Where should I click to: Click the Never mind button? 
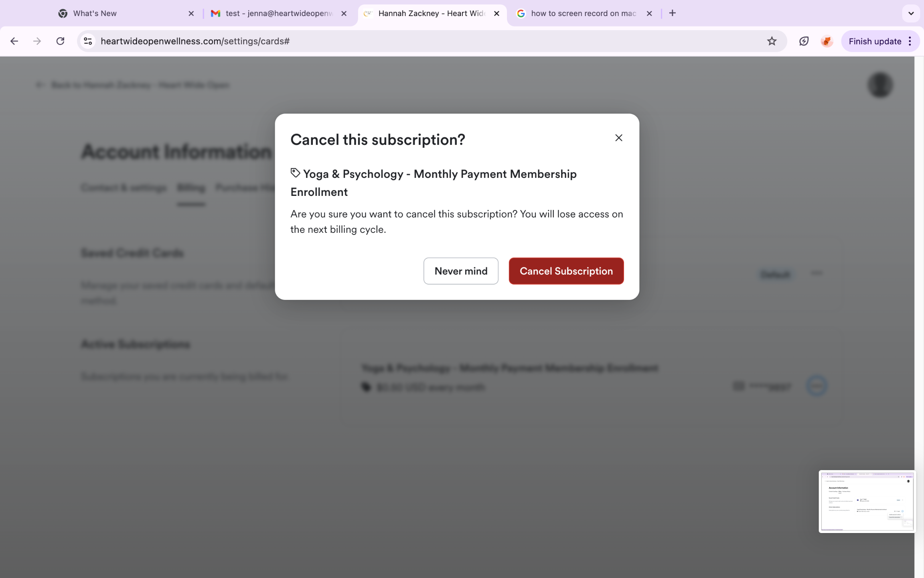click(461, 271)
